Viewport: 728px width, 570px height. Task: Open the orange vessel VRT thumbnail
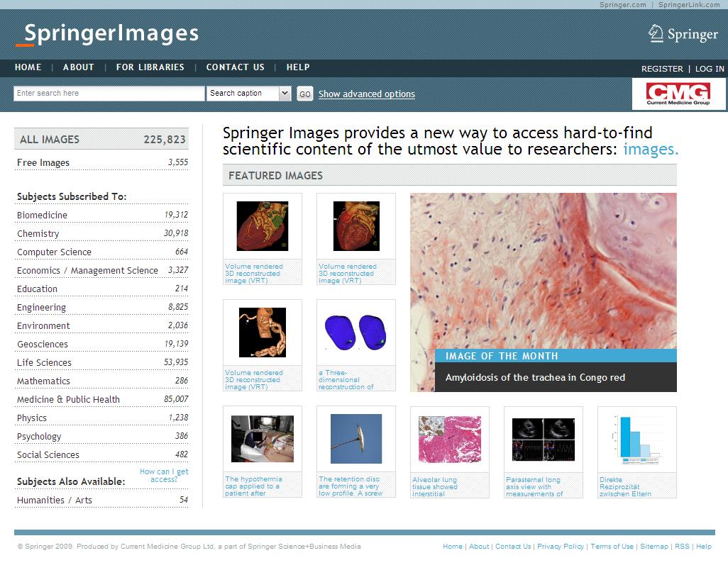(263, 332)
